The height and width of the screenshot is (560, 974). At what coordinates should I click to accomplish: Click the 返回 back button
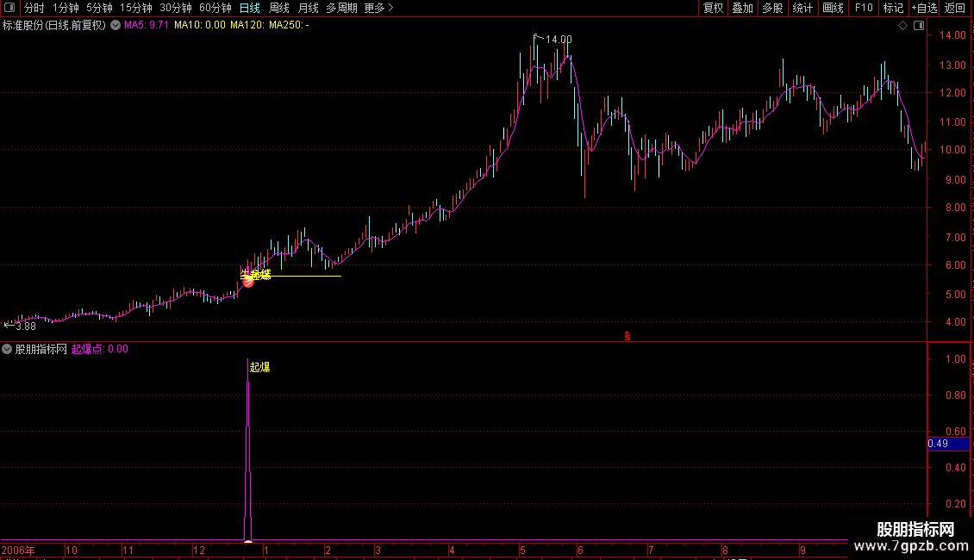pyautogui.click(x=955, y=8)
